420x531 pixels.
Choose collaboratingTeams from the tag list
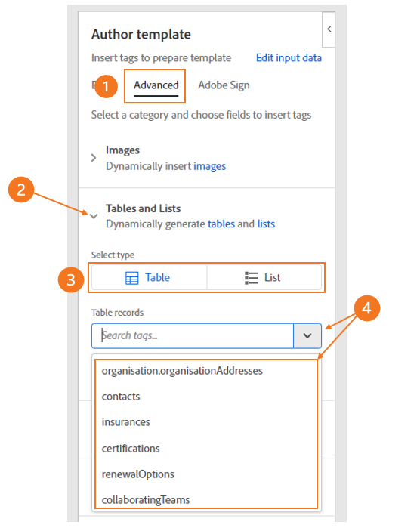206,499
